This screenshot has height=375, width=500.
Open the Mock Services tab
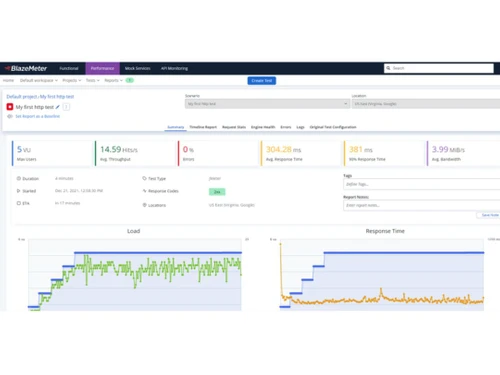pos(138,68)
